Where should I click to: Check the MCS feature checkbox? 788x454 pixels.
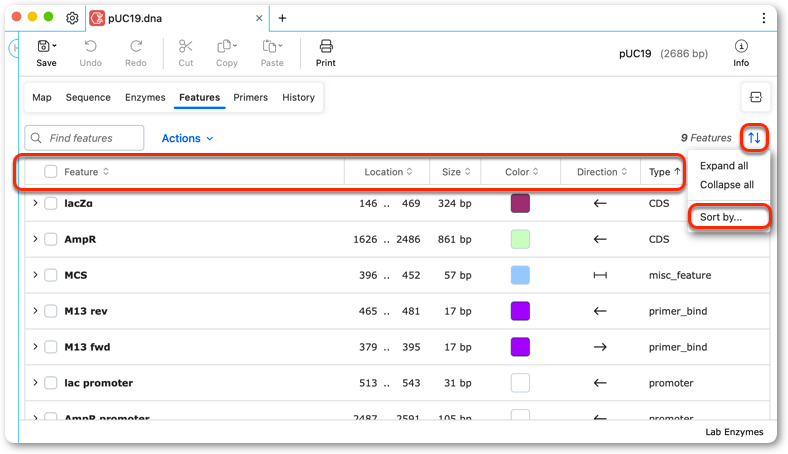point(51,275)
